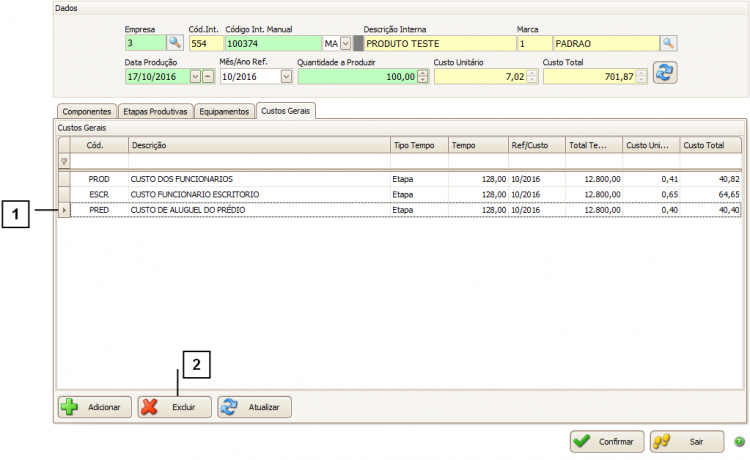The image size is (750, 460).
Task: Open the Etapas Produtivas tab
Action: coord(154,111)
